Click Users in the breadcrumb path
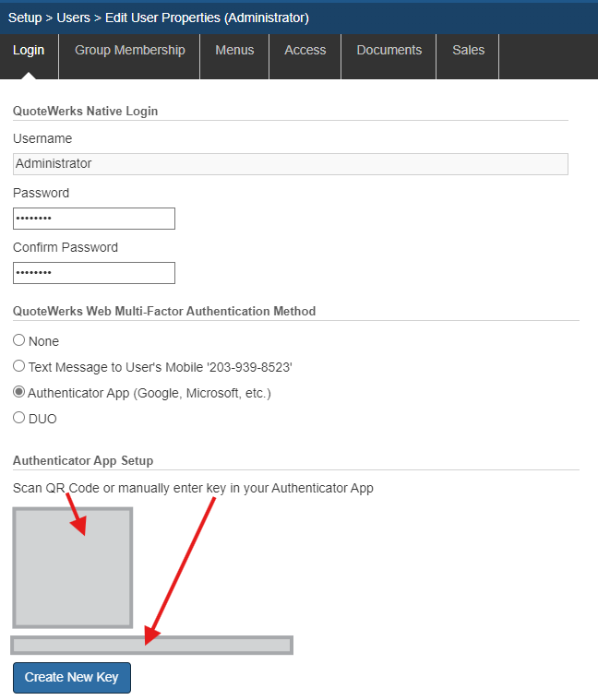The height and width of the screenshot is (700, 598). click(74, 18)
